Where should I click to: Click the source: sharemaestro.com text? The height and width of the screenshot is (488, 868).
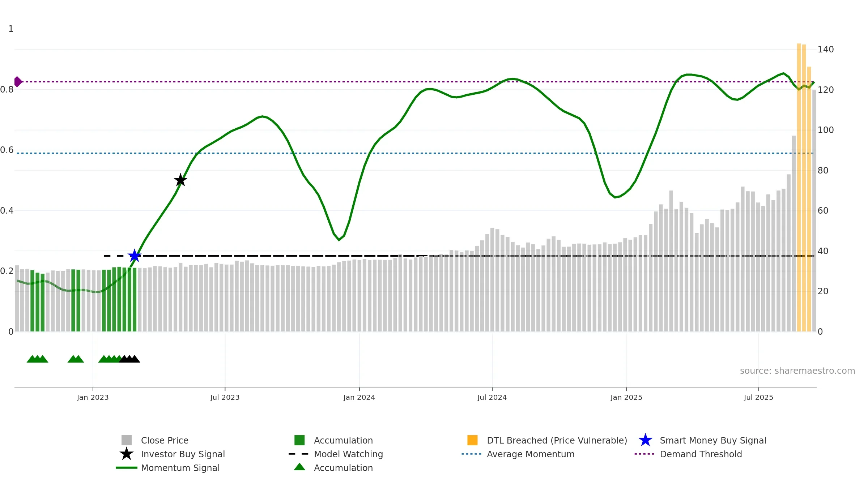click(x=797, y=371)
